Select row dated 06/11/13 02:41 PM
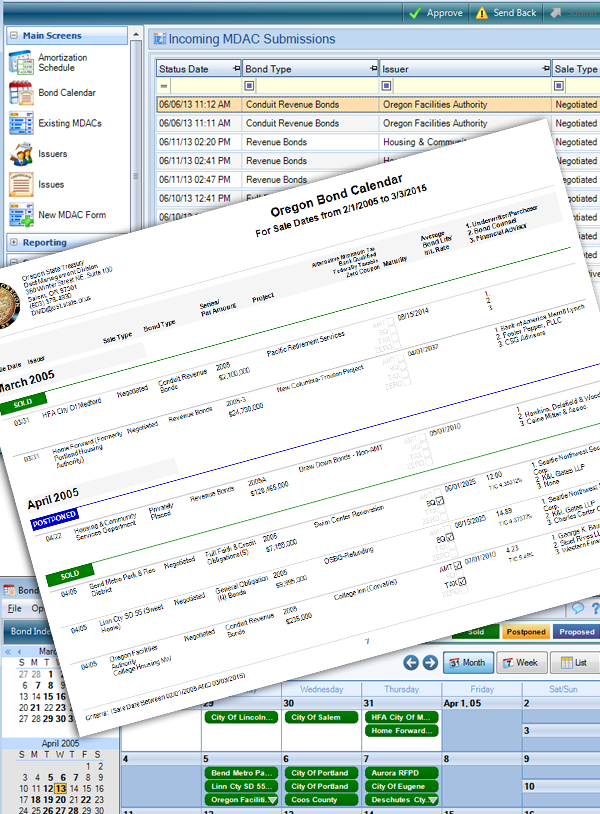 [x=378, y=160]
